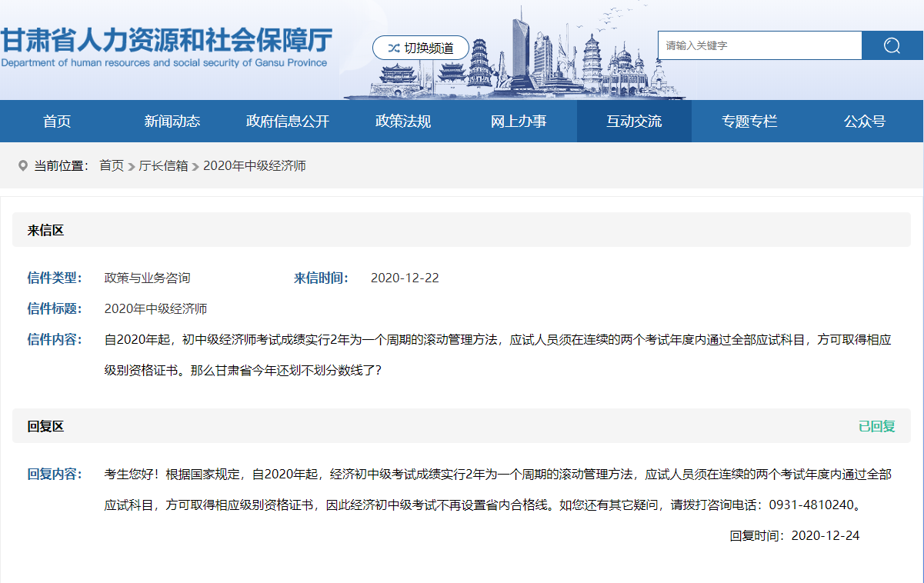The height and width of the screenshot is (583, 924).
Task: Select 政策法规 in the navigation bar
Action: [403, 122]
